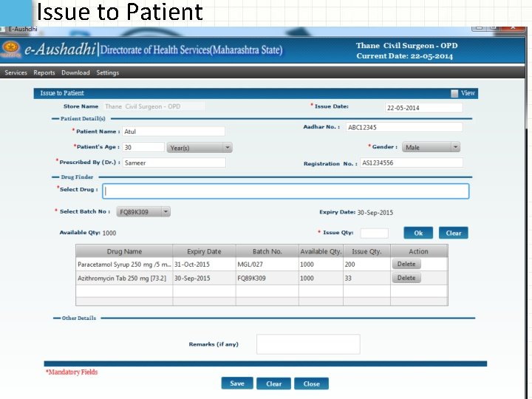Focus the Select Drug search field
Viewport: 532px width, 399px height.
point(286,191)
